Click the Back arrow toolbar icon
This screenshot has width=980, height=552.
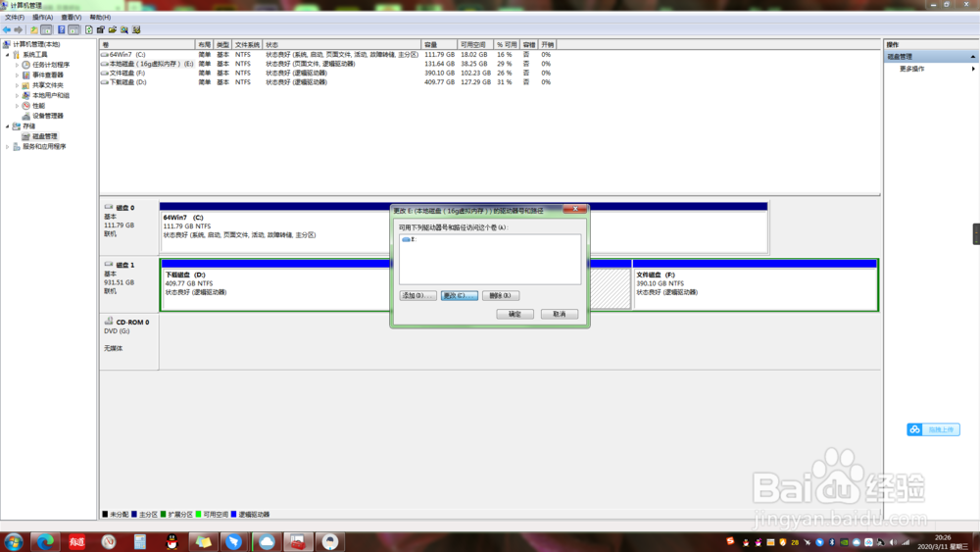pyautogui.click(x=6, y=30)
